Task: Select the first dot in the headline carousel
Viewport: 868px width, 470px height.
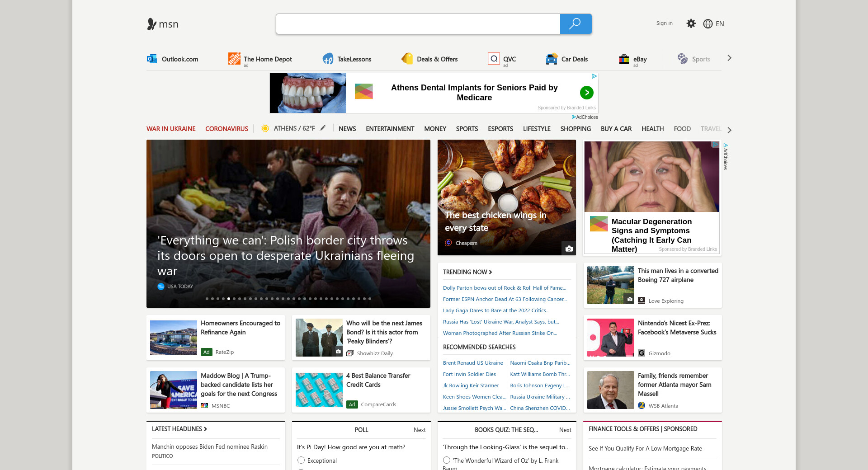Action: click(x=207, y=299)
